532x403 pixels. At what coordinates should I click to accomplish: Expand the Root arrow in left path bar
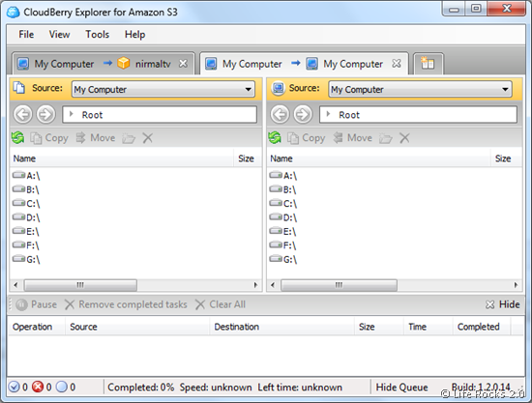coord(71,114)
